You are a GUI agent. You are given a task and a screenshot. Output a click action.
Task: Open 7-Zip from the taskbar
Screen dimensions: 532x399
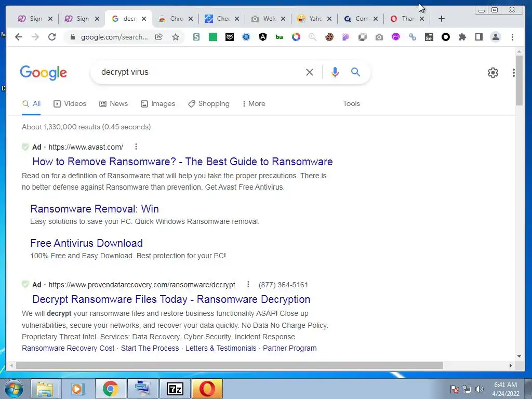(x=175, y=389)
